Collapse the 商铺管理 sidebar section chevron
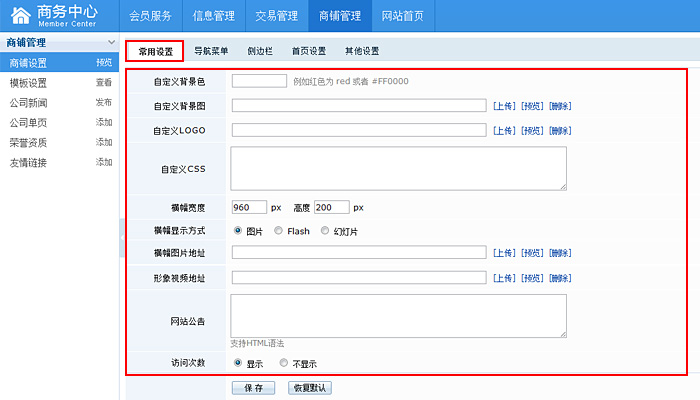This screenshot has height=400, width=700. 110,43
